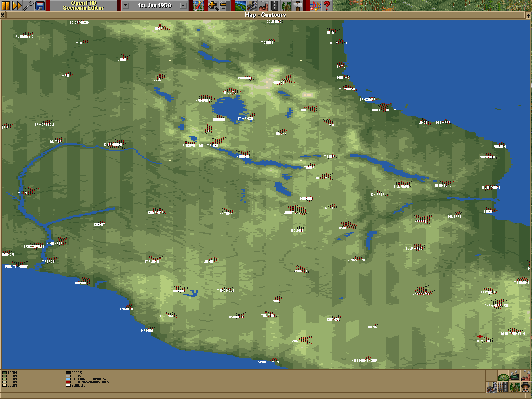
Task: Click the OpenTTD Scenario Editor title panel
Action: point(84,5)
